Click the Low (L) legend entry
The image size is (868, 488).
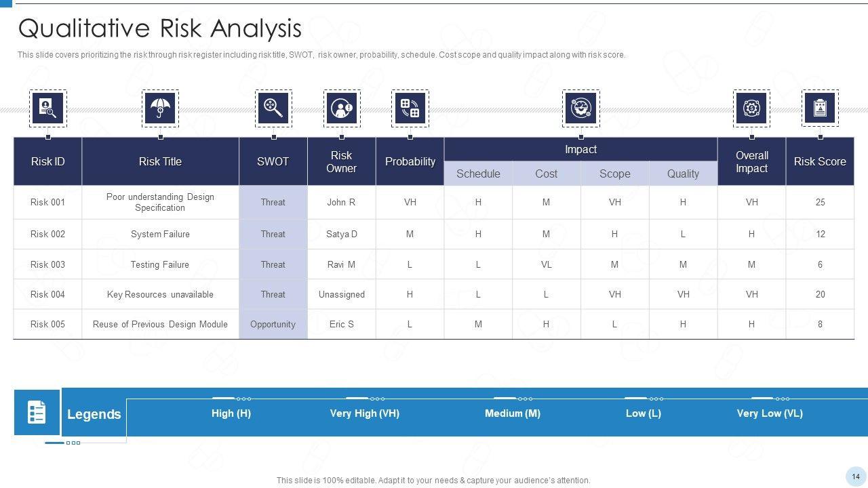point(643,413)
